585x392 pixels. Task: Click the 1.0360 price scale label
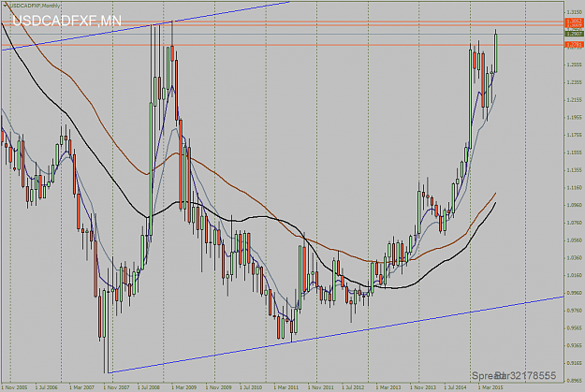click(574, 257)
